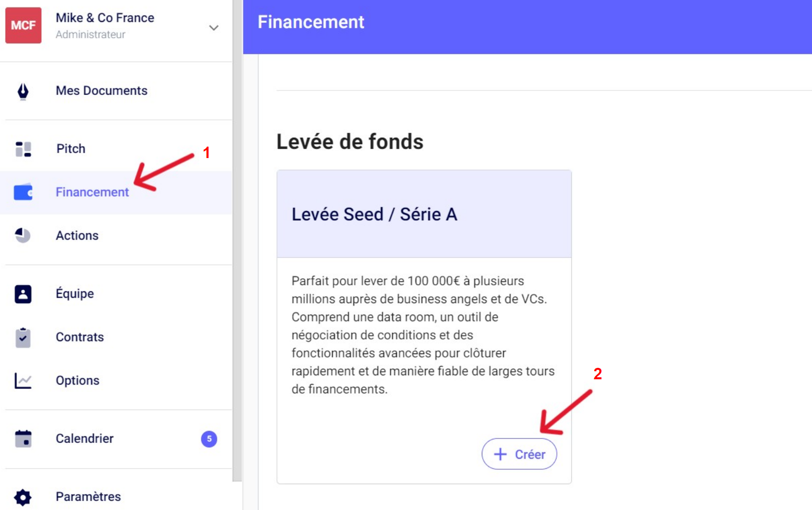
Task: Open the Mes Documents menu item
Action: tap(101, 91)
